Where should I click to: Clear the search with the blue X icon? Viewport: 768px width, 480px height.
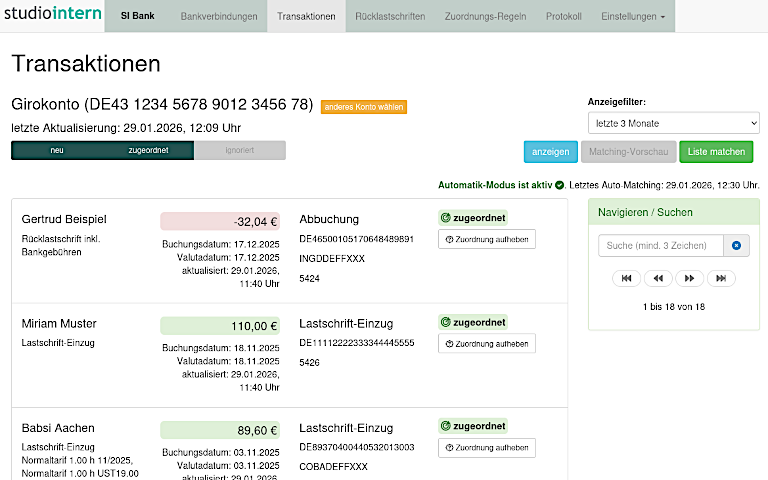(736, 245)
